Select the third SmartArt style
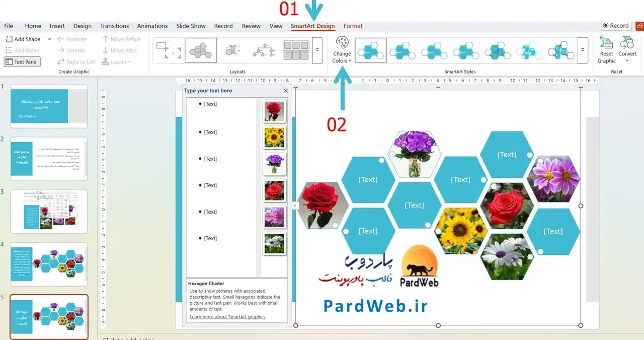Image resolution: width=644 pixels, height=340 pixels. point(434,50)
